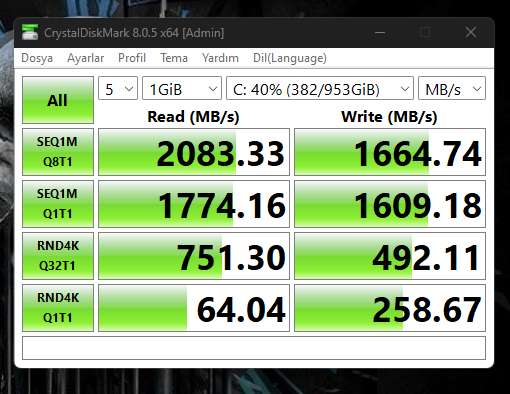510x394 pixels.
Task: Start the RND4K Q32T1 test
Action: point(58,256)
